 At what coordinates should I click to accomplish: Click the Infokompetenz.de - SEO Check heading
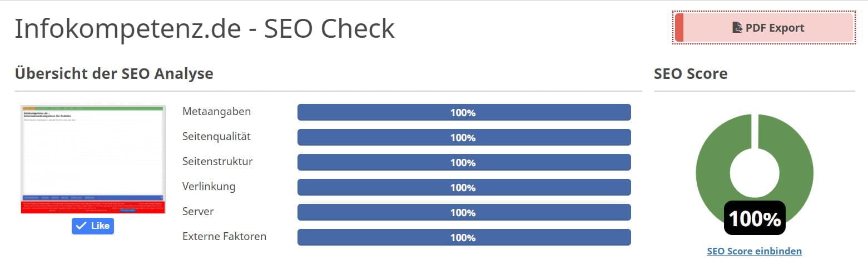(x=204, y=29)
